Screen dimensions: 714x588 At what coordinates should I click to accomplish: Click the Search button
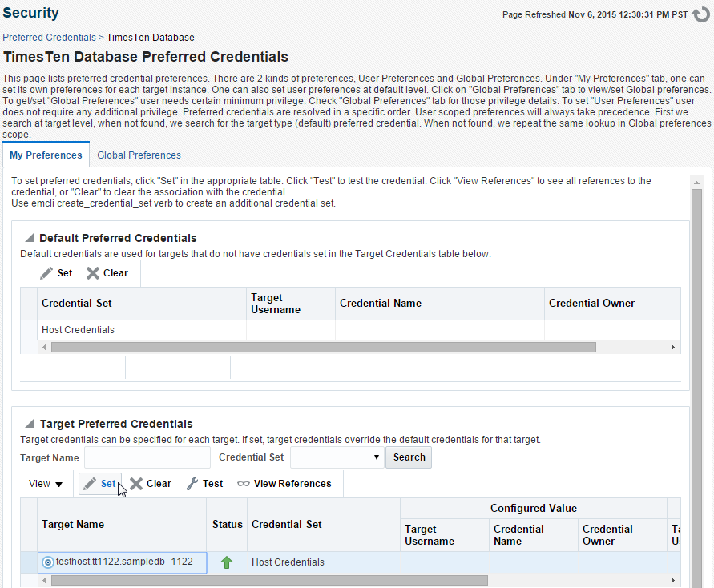tap(409, 457)
